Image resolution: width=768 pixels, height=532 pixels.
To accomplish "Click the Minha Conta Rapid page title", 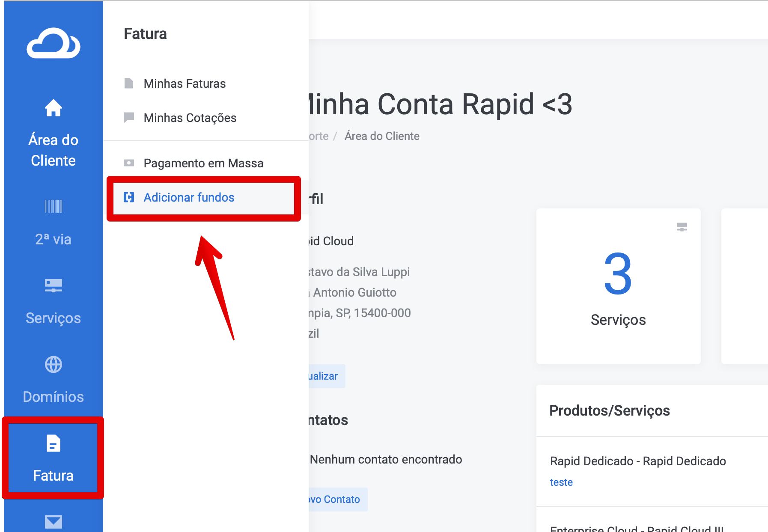I will 440,104.
